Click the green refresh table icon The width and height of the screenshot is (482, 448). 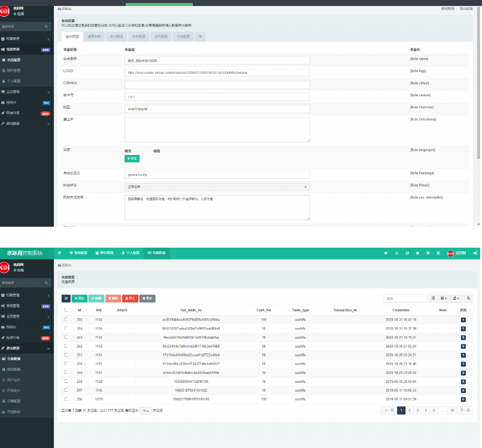tap(66, 298)
